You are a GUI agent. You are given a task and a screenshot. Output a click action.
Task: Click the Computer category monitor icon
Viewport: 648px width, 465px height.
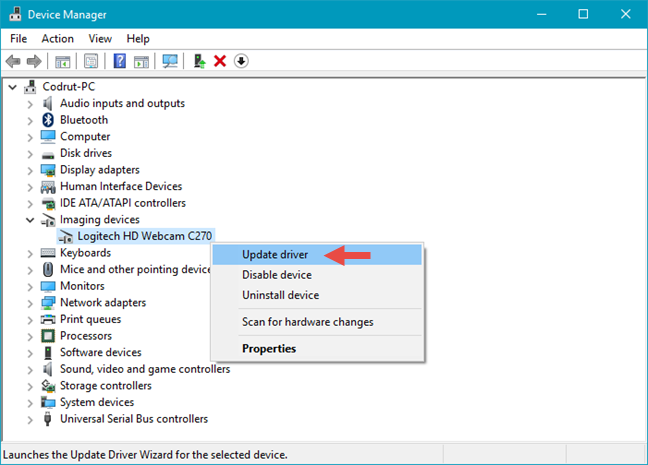48,137
